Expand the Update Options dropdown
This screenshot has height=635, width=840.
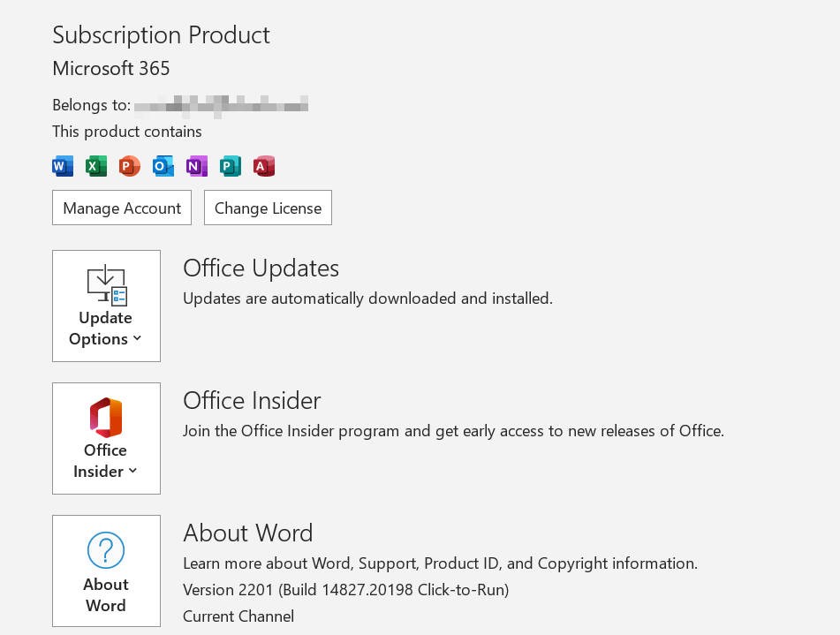click(106, 306)
